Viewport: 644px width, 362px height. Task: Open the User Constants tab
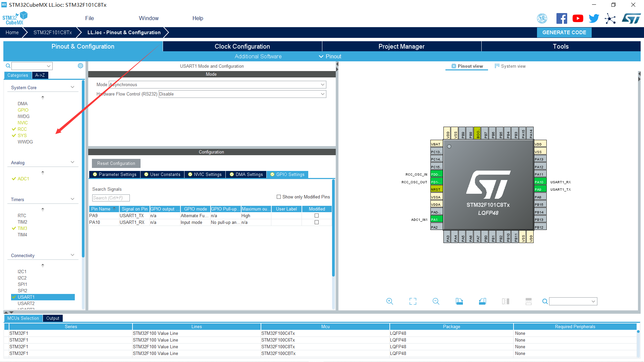162,174
